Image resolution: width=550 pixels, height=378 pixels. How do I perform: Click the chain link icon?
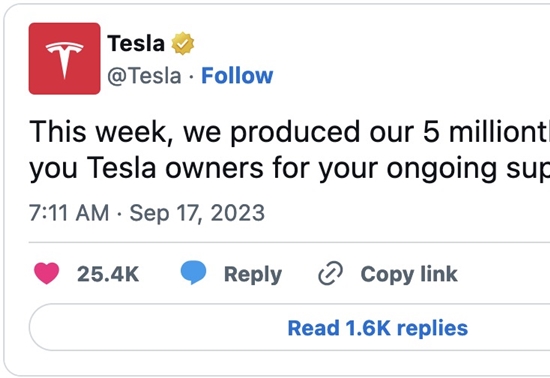[x=330, y=273]
